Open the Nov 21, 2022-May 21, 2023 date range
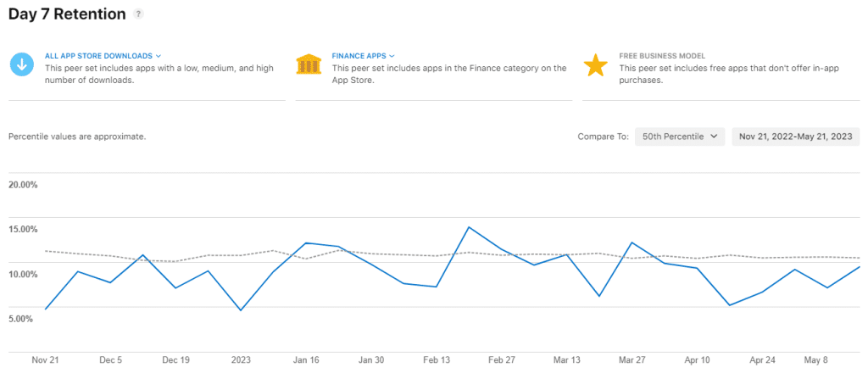This screenshot has height=379, width=868. point(796,137)
